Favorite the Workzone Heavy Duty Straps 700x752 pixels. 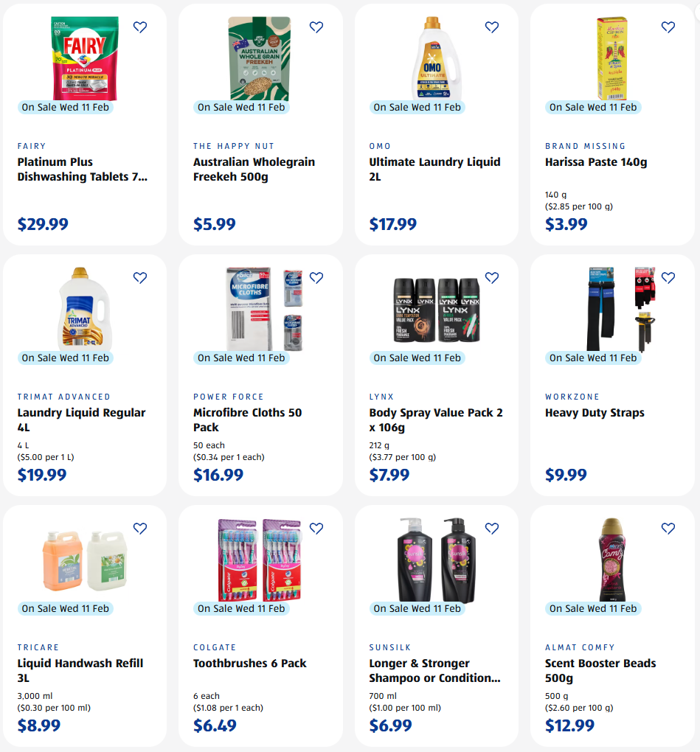tap(668, 278)
